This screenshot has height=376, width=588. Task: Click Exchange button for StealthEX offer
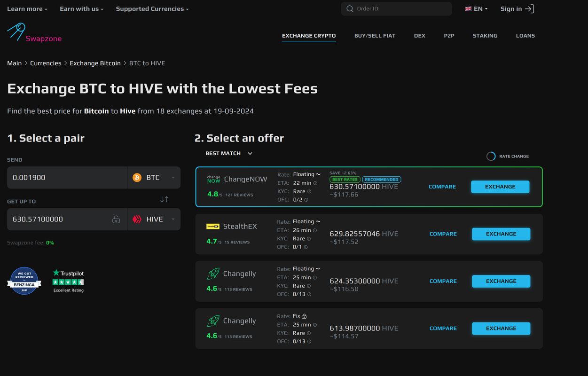tap(501, 234)
